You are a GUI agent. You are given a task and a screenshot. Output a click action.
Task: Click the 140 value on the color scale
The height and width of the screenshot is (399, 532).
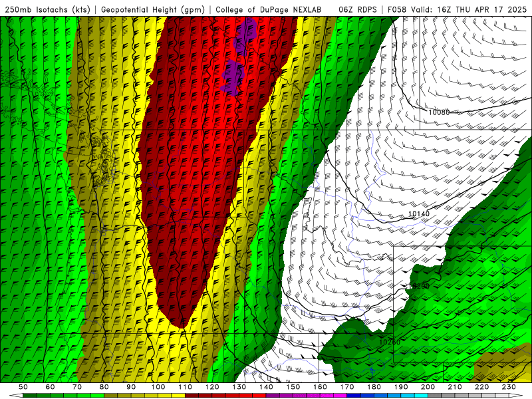tap(266, 387)
